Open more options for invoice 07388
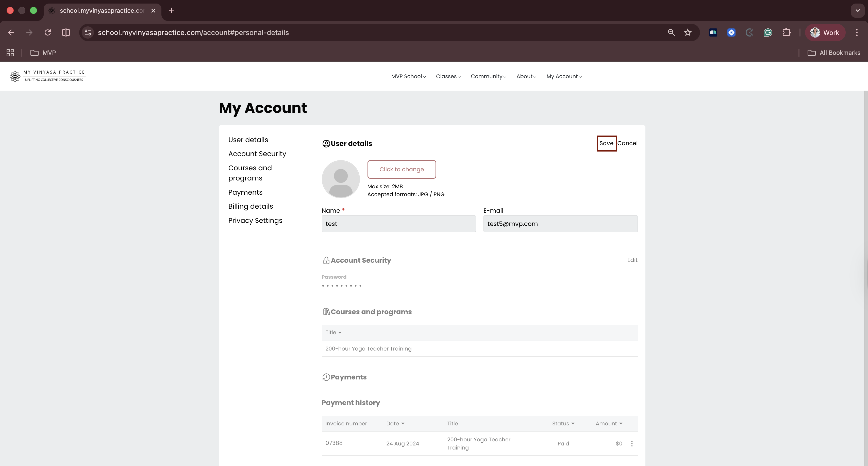Image resolution: width=868 pixels, height=466 pixels. 632,443
